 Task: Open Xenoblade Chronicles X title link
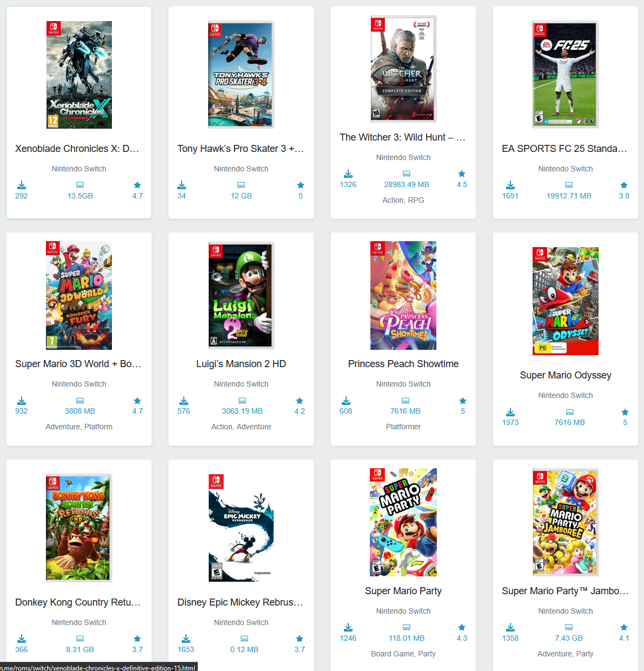(77, 149)
